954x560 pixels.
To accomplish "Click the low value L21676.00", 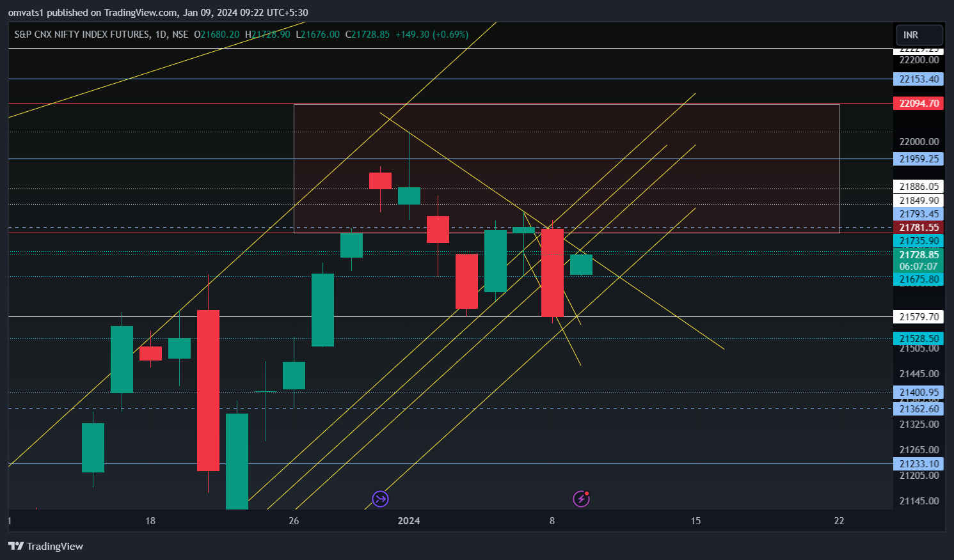I will tap(317, 35).
